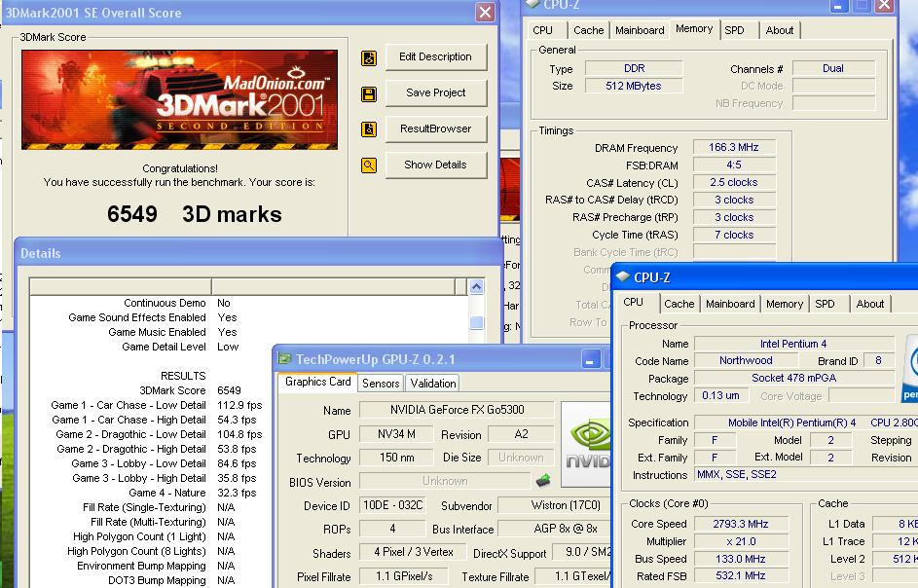Open About tab in back CPU-Z window

780,30
